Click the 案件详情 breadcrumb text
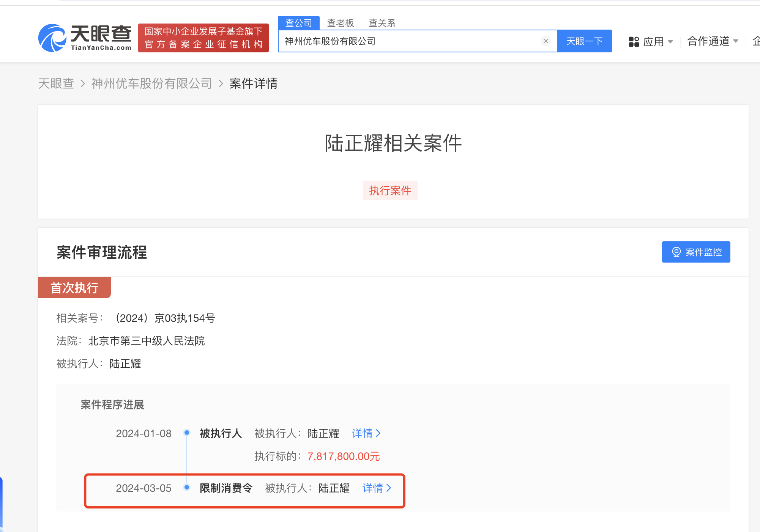 click(254, 83)
